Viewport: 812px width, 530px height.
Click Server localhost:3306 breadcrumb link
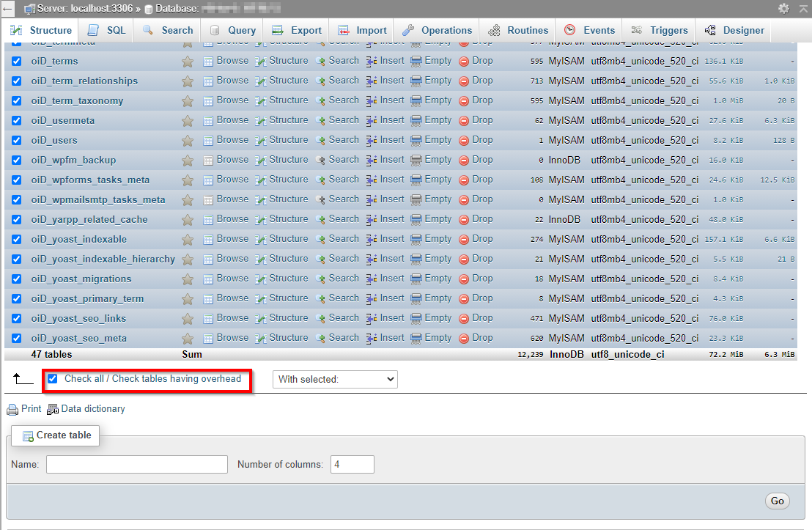85,9
